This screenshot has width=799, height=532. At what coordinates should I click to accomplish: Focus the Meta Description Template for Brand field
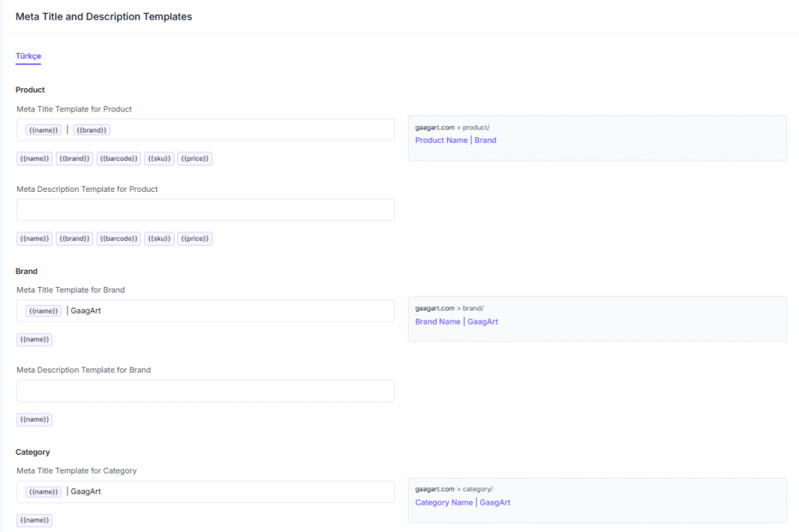point(205,391)
